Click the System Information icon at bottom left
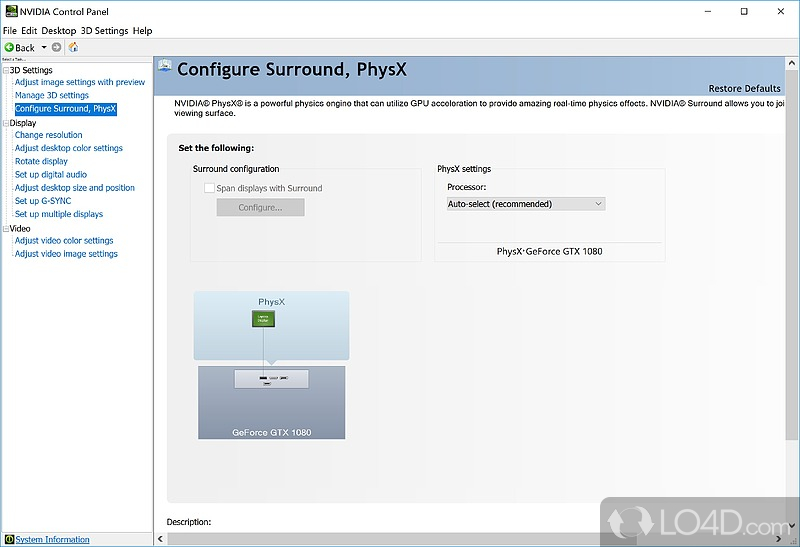 point(9,539)
